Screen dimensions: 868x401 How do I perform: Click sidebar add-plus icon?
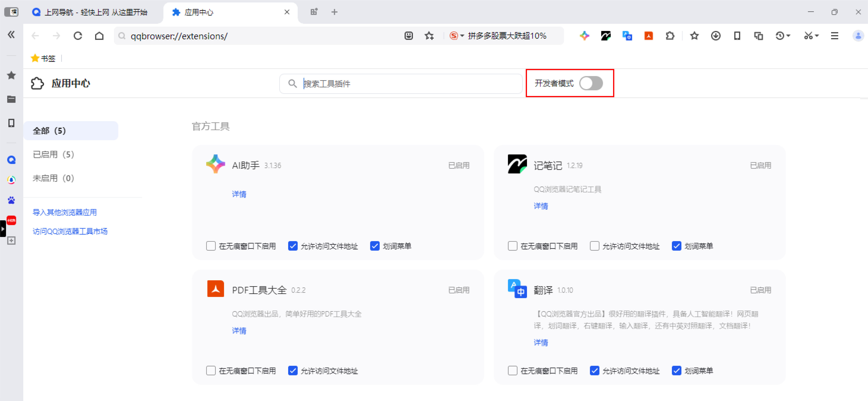pyautogui.click(x=11, y=240)
